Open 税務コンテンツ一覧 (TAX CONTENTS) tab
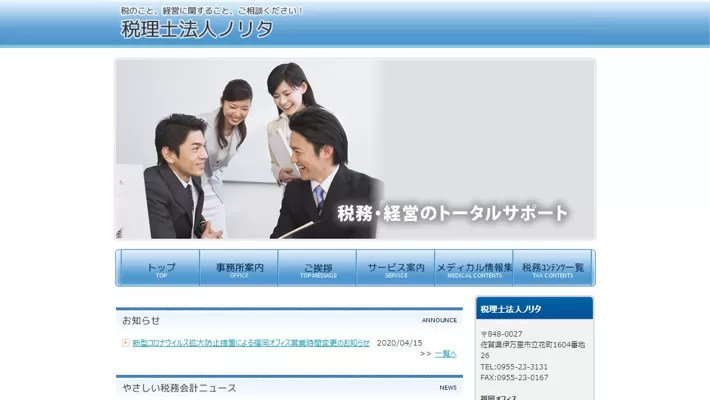The image size is (710, 400). click(x=552, y=268)
